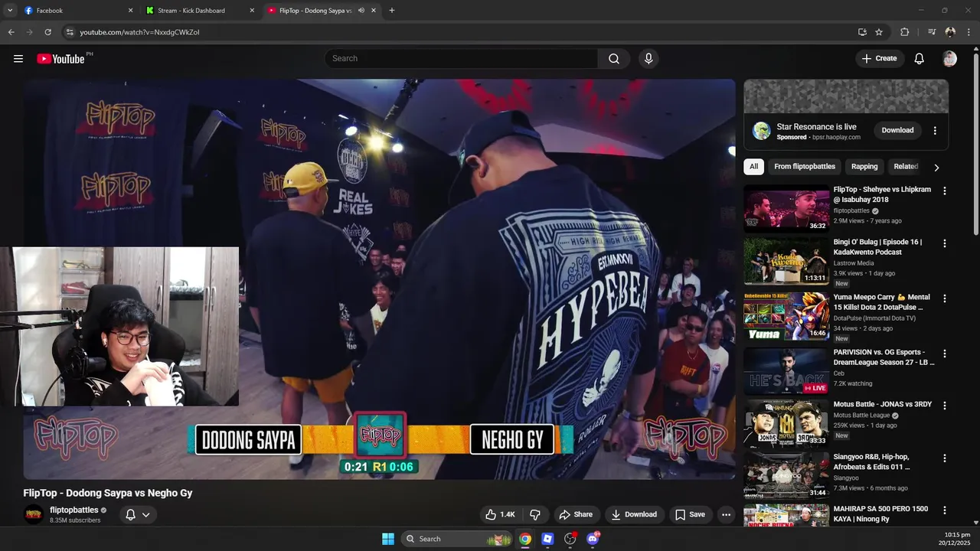Click the YouTube search magnifier button
This screenshot has height=551, width=980.
(x=614, y=59)
